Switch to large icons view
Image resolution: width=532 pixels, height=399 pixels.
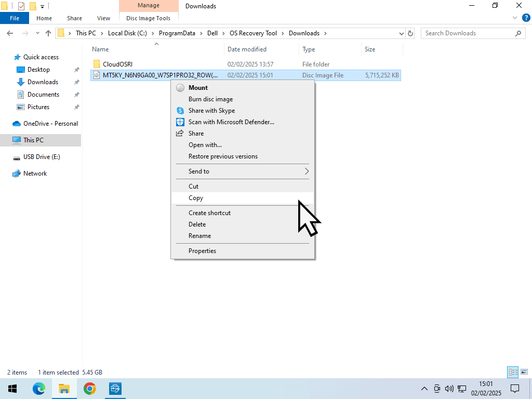coord(524,372)
